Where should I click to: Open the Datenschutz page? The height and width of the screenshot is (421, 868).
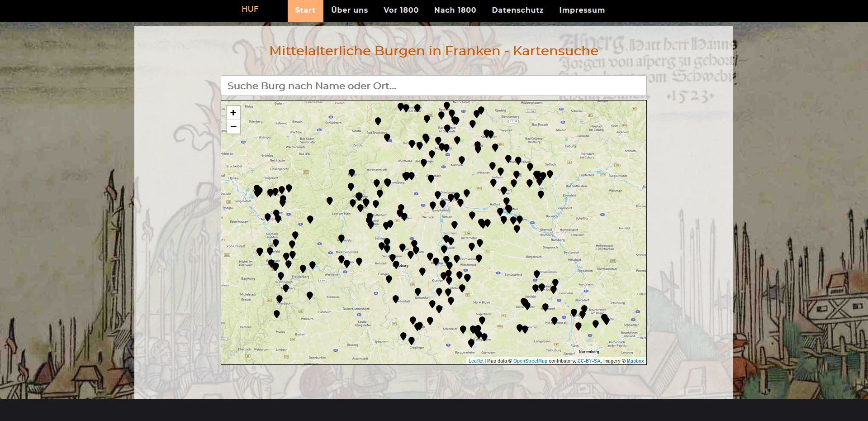coord(517,10)
